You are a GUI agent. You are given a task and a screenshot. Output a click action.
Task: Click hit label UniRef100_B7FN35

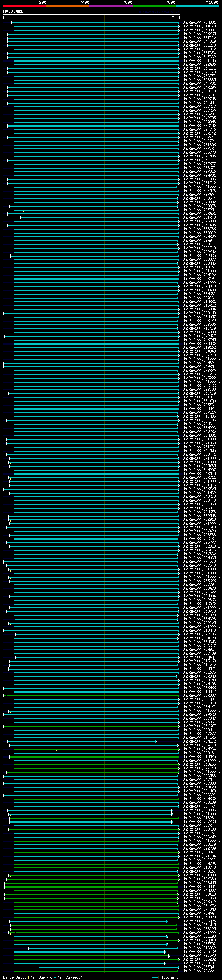[199, 156]
